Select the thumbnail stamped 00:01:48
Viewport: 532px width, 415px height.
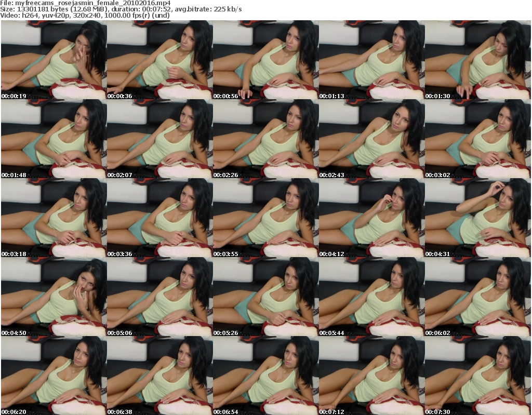click(54, 139)
